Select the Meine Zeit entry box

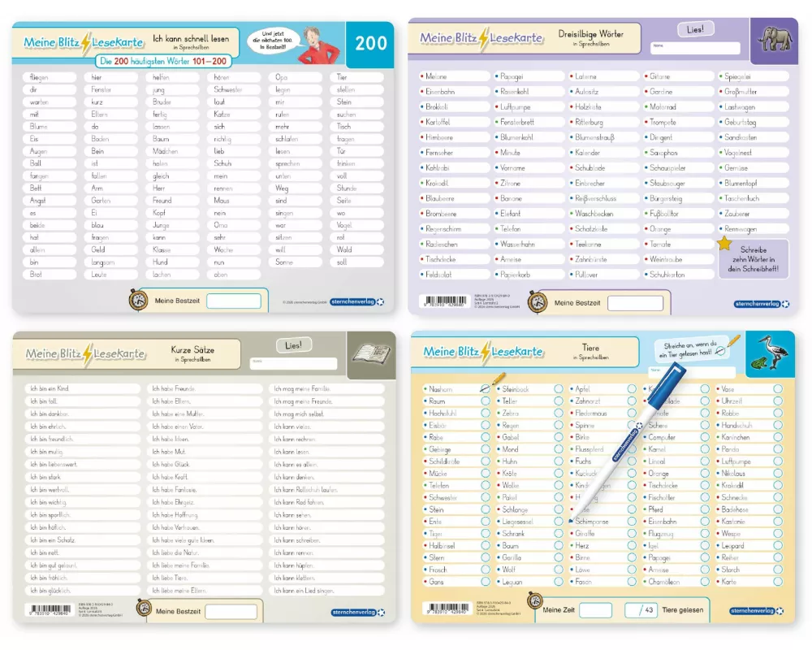click(x=595, y=610)
